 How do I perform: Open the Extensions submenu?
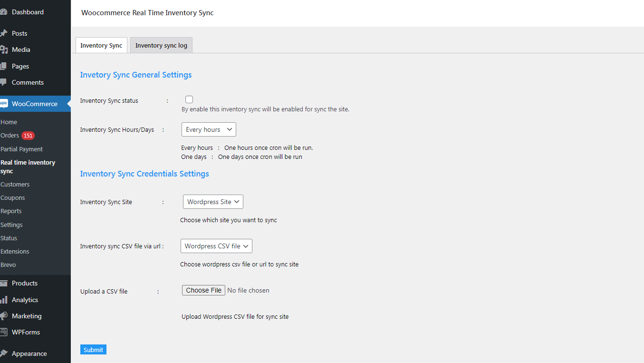click(15, 251)
